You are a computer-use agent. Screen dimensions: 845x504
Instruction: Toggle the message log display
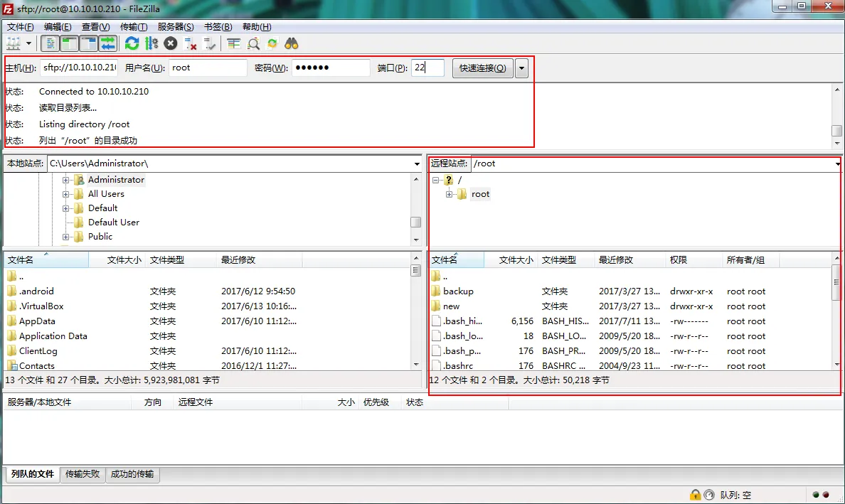tap(50, 43)
